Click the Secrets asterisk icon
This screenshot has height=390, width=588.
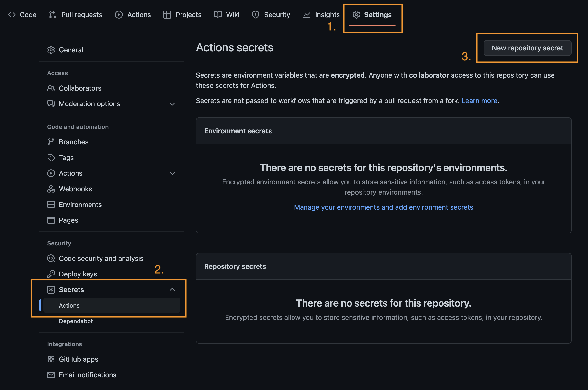click(51, 289)
